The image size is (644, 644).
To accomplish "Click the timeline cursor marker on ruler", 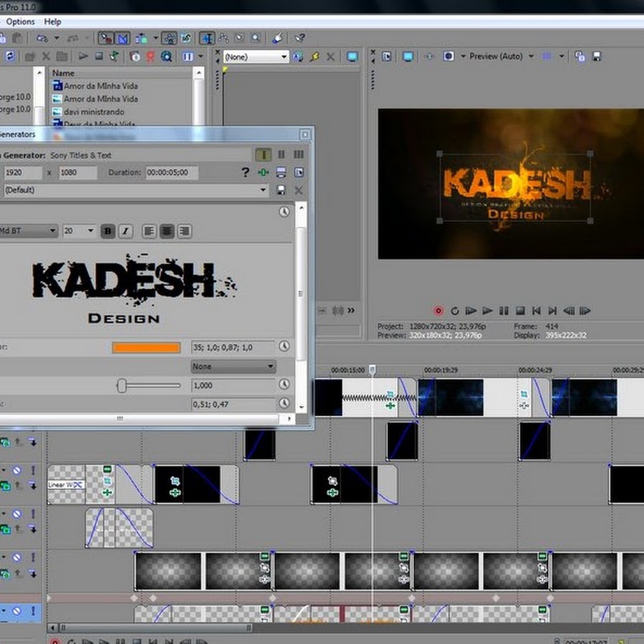I will [x=372, y=370].
